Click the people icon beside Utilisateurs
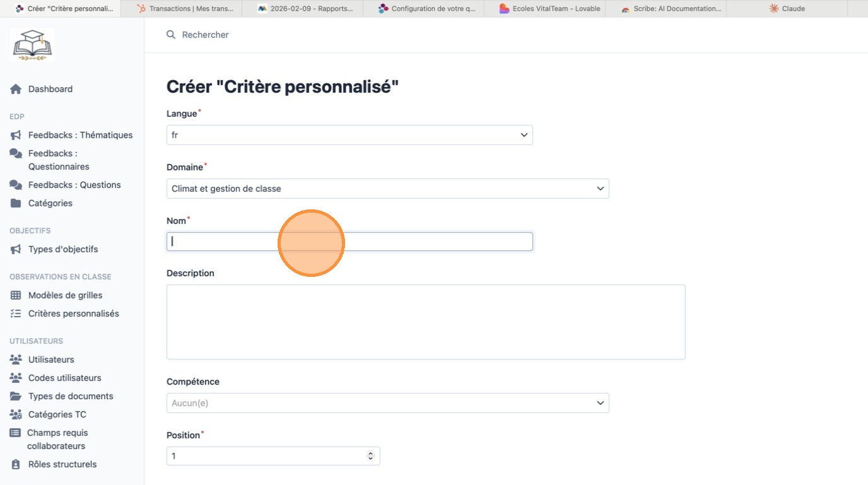Image resolution: width=868 pixels, height=485 pixels. coord(16,359)
